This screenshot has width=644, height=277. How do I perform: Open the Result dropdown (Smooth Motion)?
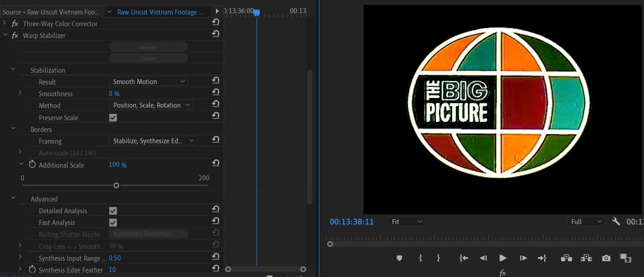click(148, 81)
